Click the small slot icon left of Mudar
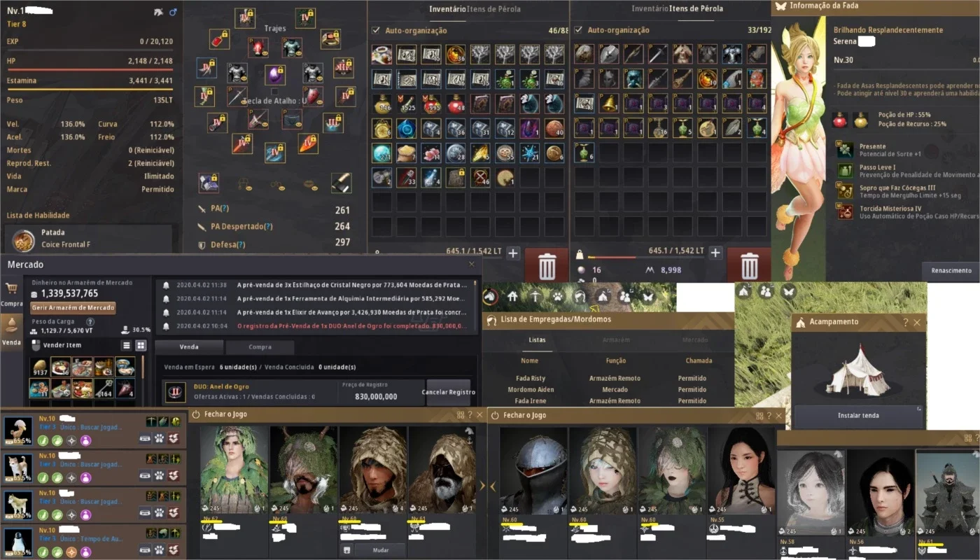 [346, 550]
